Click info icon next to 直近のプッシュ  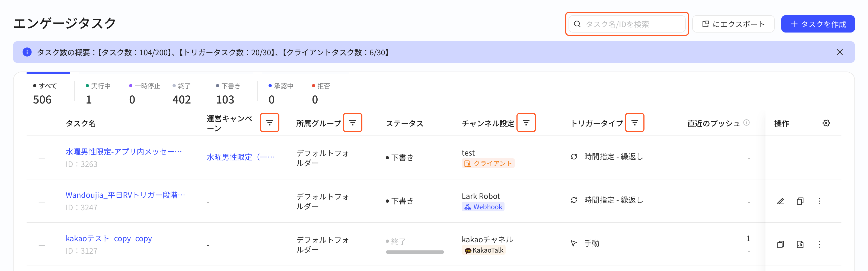[x=746, y=122]
